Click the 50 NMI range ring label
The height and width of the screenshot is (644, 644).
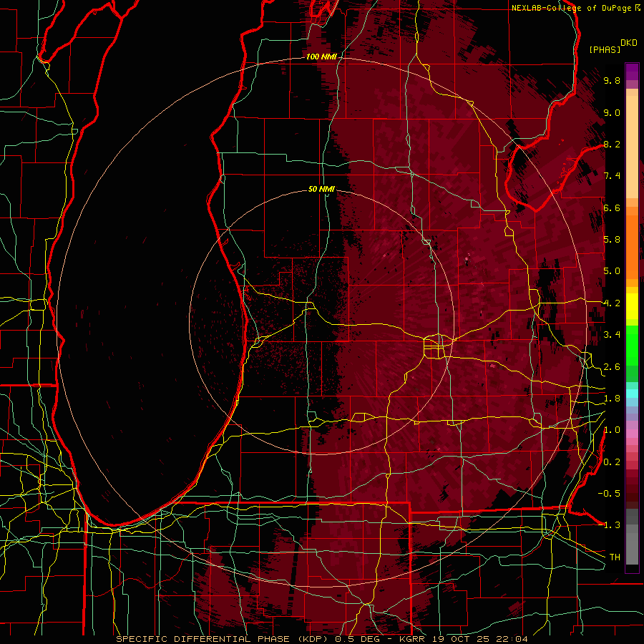pos(321,189)
